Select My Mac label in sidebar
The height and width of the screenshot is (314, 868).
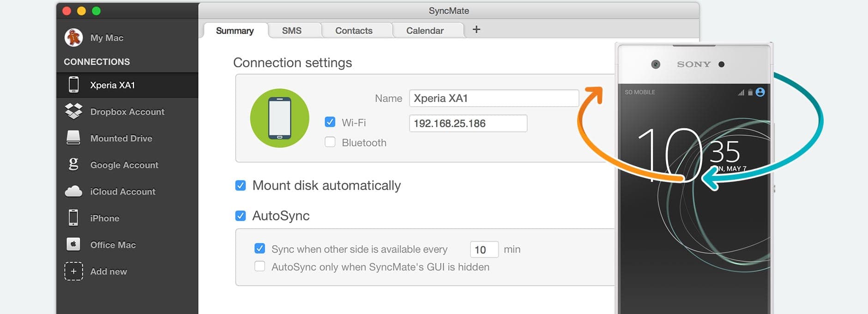pyautogui.click(x=107, y=38)
